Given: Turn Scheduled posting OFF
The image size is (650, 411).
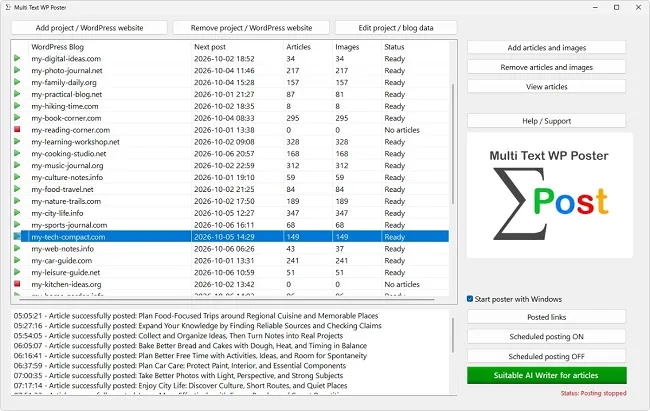Looking at the screenshot, I should click(x=546, y=357).
